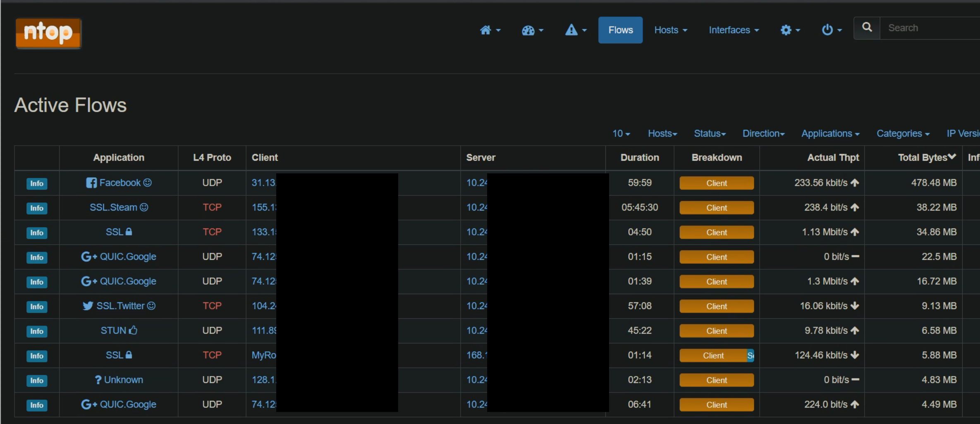Image resolution: width=980 pixels, height=424 pixels.
Task: Open Info for the 4.49 MB QUIC.Google flow
Action: pos(37,405)
